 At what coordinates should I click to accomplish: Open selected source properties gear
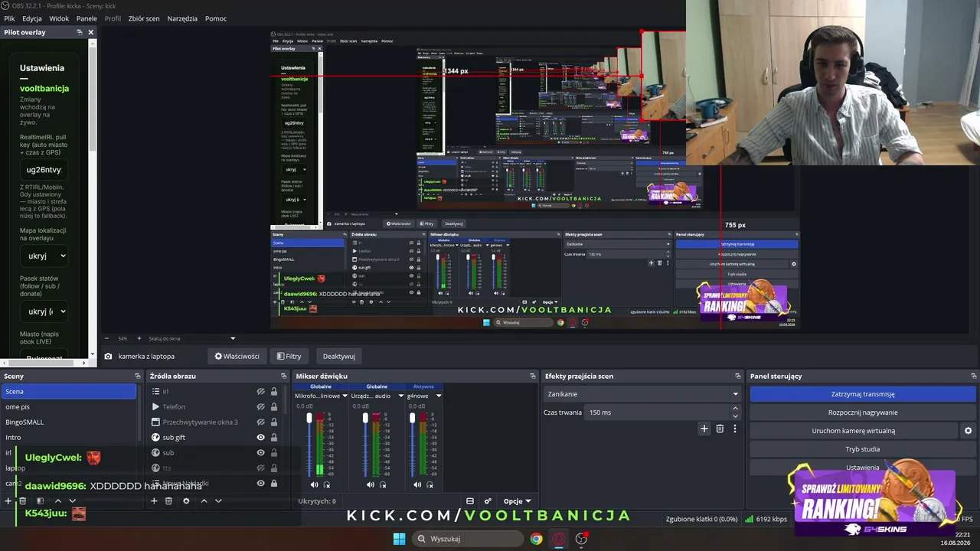click(x=186, y=500)
